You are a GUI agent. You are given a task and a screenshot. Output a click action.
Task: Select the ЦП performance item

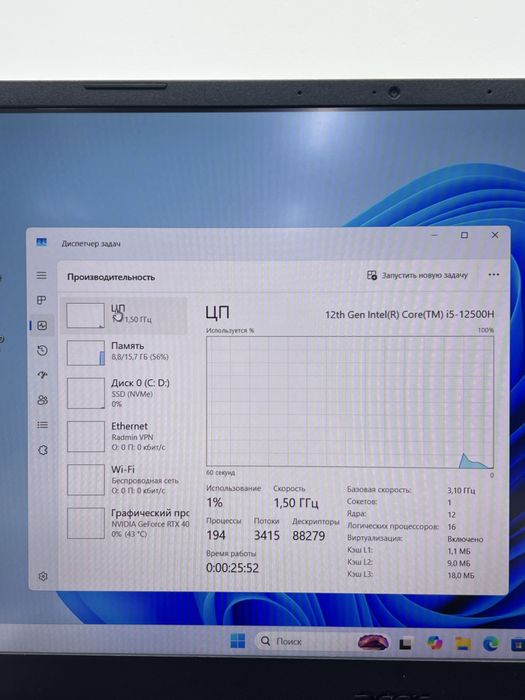tap(124, 315)
